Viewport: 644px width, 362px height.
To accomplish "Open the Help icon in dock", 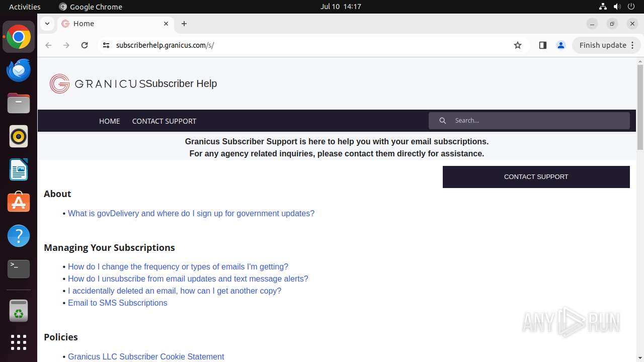I will coord(19,236).
